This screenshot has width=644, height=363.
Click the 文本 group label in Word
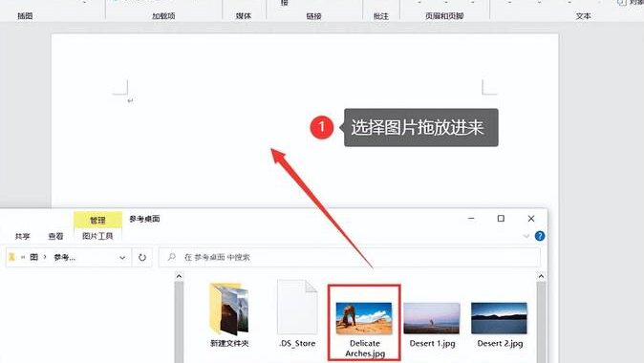pos(583,16)
